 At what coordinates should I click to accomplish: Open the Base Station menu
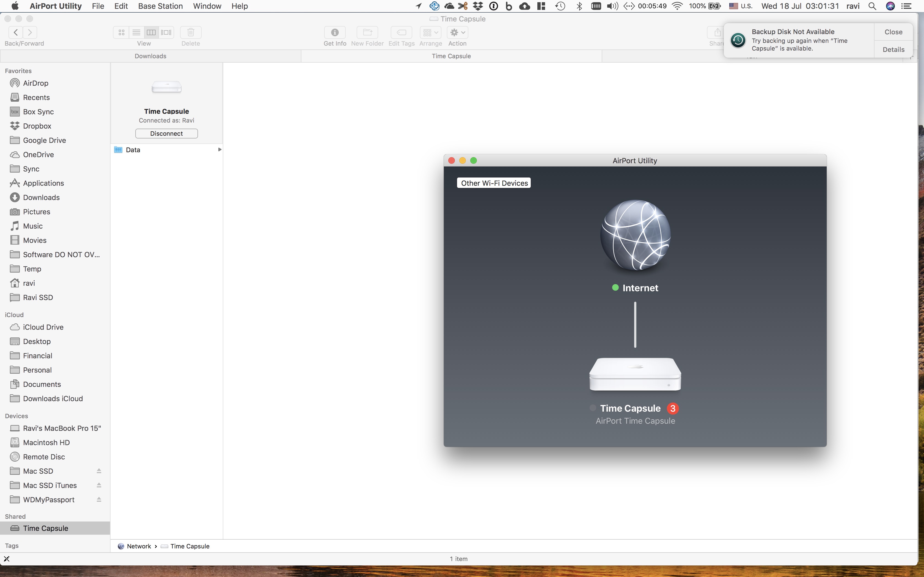160,6
